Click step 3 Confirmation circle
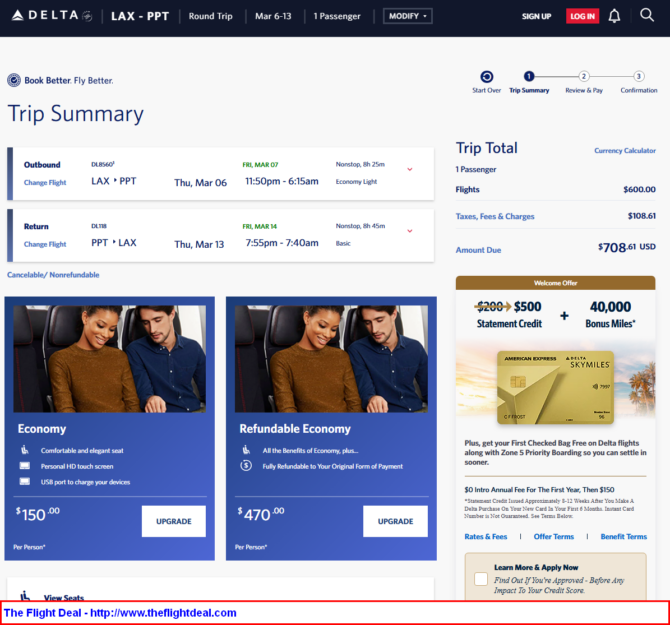This screenshot has width=670, height=625. (638, 76)
